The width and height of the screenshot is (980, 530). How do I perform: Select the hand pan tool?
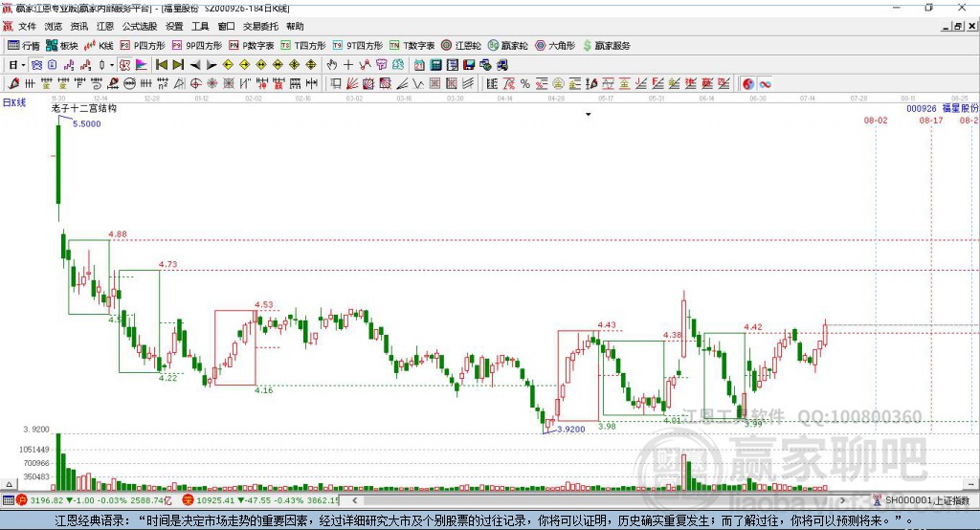[332, 65]
